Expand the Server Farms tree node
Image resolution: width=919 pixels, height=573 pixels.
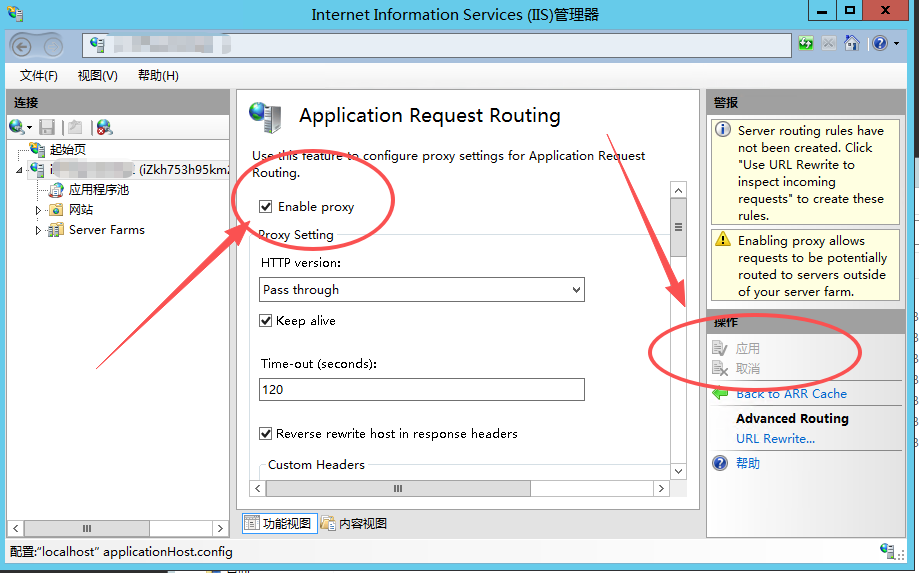38,230
